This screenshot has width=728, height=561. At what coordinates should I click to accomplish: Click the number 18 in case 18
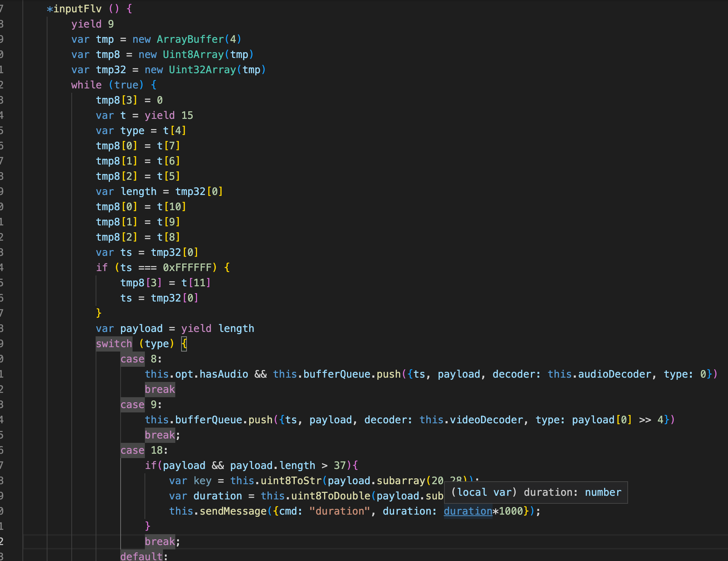point(157,450)
